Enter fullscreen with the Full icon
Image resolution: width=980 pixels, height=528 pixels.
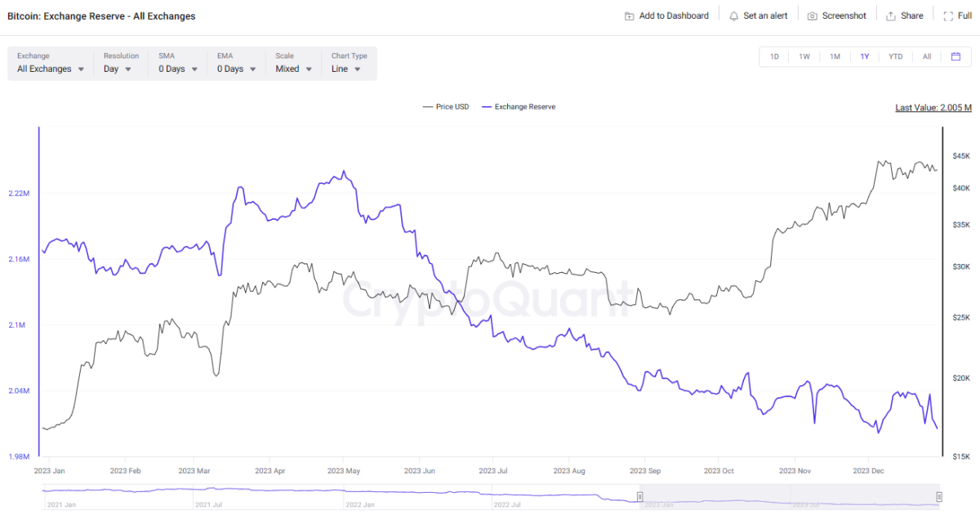click(x=947, y=16)
